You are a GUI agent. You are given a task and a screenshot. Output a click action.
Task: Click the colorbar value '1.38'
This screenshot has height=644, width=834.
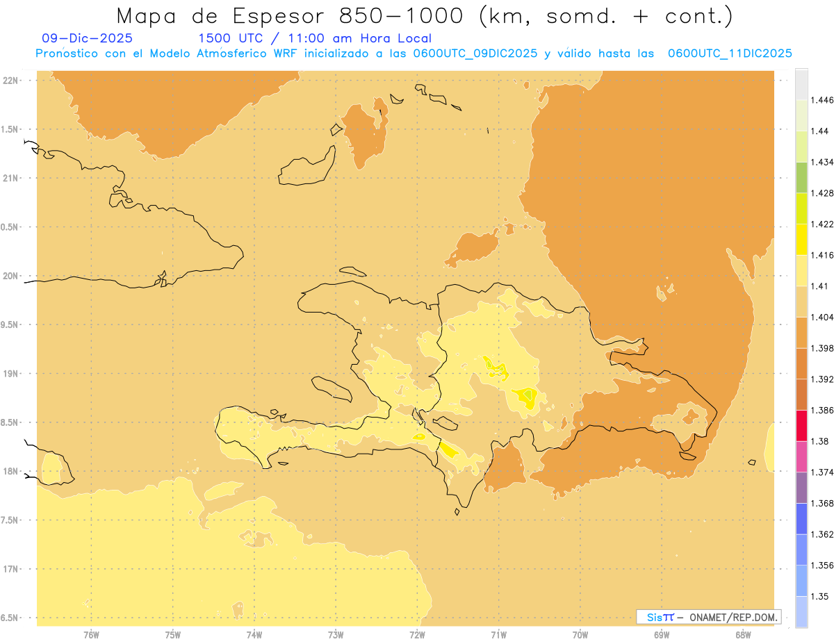pyautogui.click(x=819, y=441)
